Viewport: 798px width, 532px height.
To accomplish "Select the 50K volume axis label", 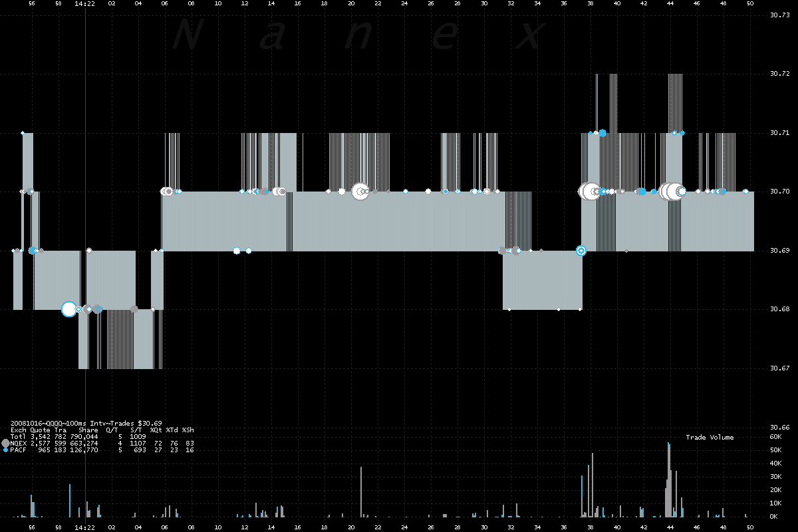I will coord(775,450).
